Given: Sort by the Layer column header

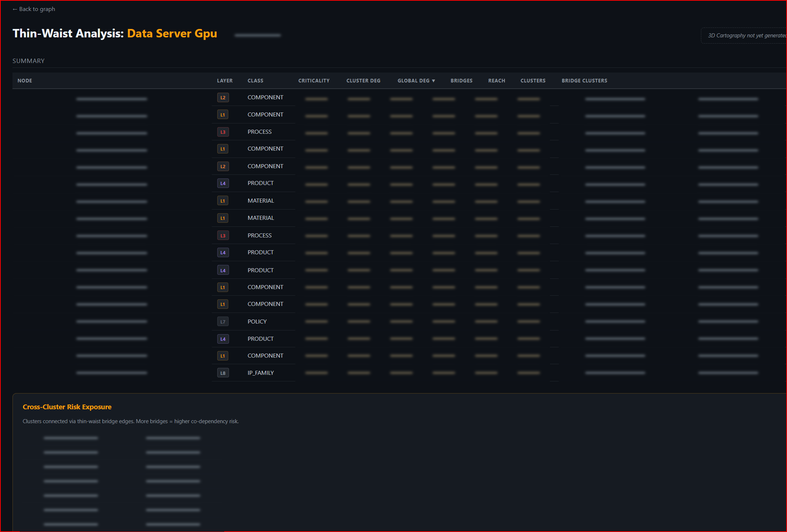Looking at the screenshot, I should [225, 81].
